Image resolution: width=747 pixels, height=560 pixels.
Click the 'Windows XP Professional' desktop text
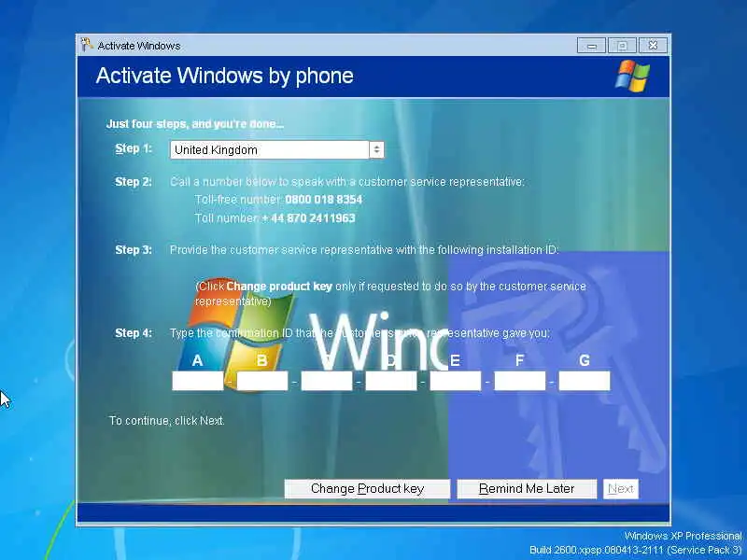click(684, 536)
